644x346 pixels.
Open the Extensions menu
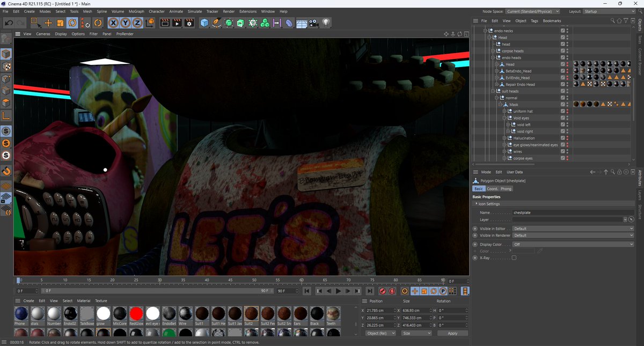click(248, 11)
